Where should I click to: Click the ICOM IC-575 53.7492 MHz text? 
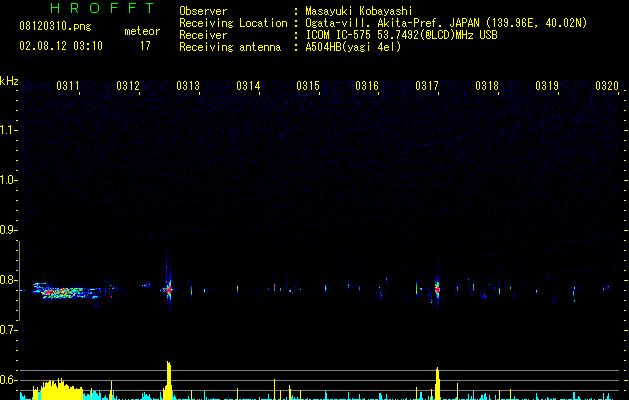pos(402,35)
